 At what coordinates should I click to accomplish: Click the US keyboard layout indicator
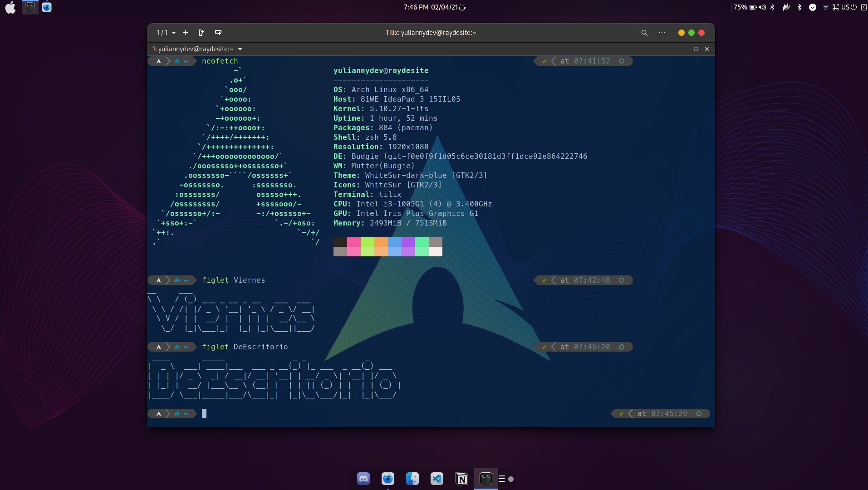[x=845, y=7]
